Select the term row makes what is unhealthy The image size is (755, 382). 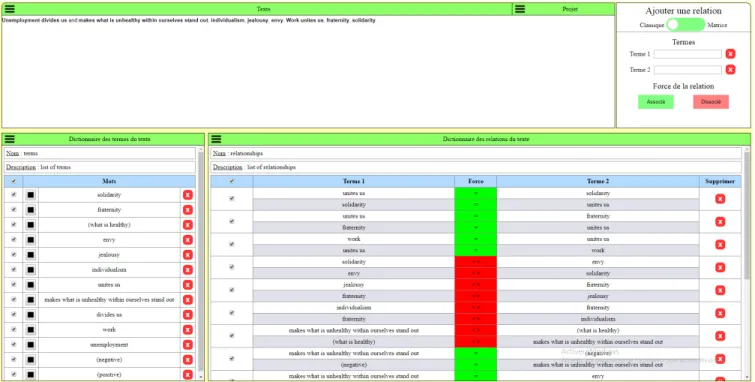[109, 300]
